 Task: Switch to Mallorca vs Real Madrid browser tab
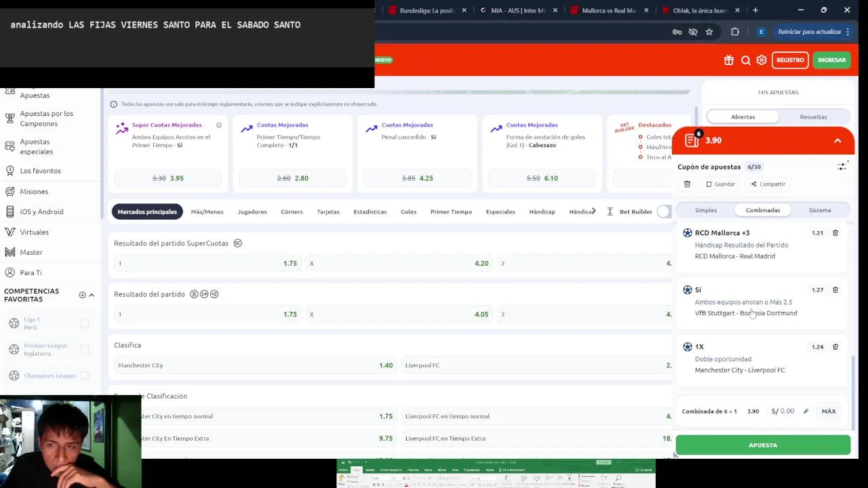(609, 10)
